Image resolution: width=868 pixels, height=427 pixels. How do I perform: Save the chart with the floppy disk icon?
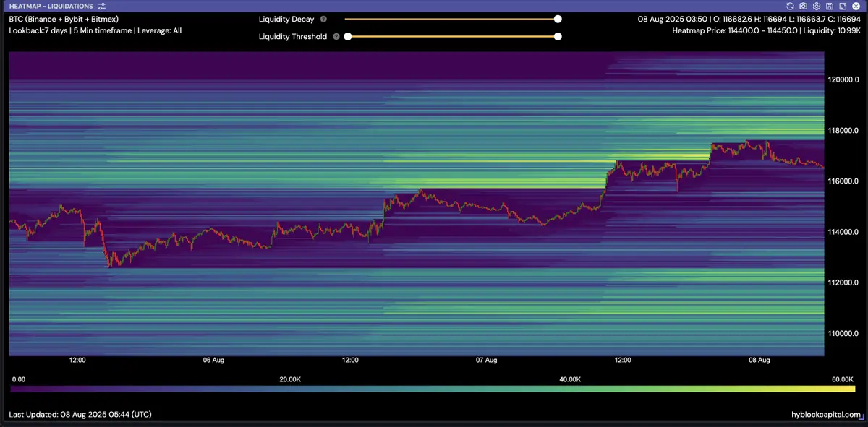[x=829, y=6]
